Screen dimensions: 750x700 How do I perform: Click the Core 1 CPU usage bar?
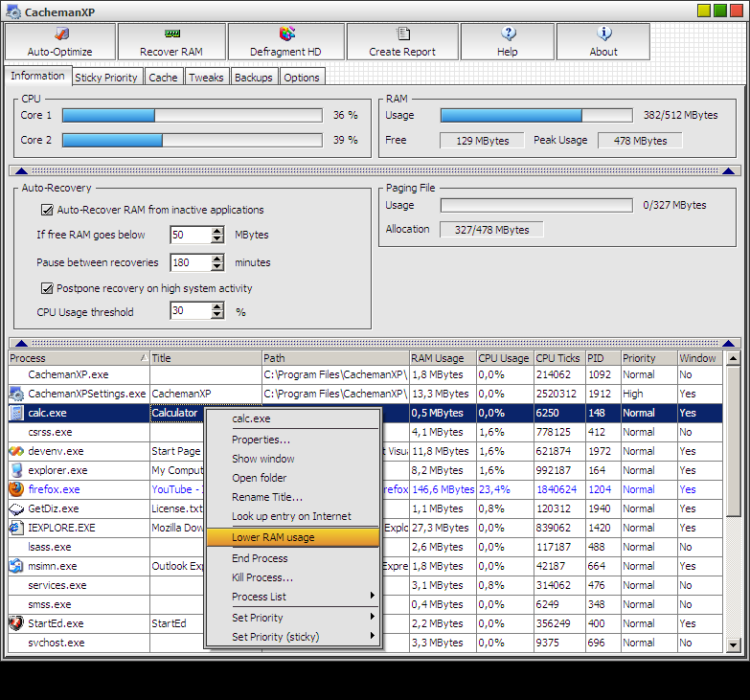(x=193, y=115)
